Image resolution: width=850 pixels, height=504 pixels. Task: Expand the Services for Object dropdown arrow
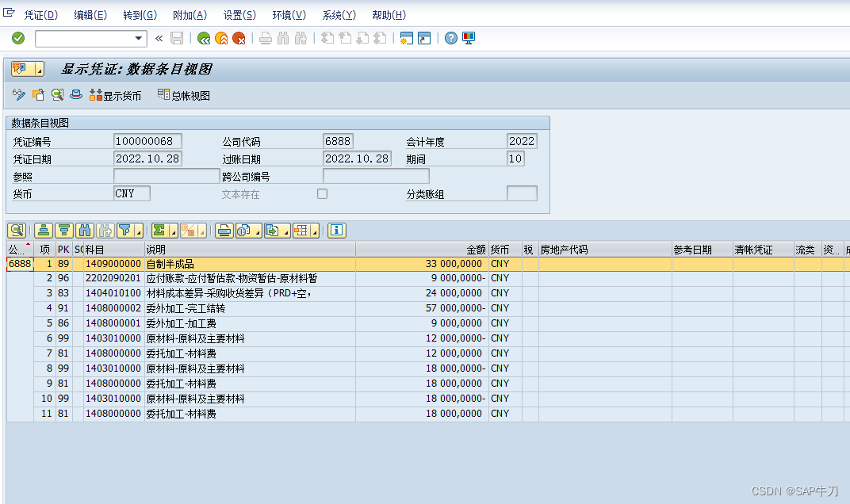(x=39, y=69)
